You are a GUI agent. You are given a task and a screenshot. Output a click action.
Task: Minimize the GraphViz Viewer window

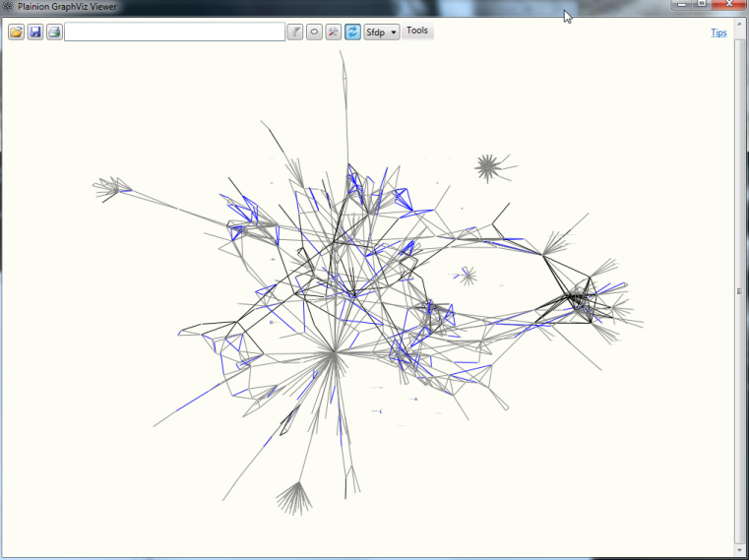pyautogui.click(x=682, y=4)
